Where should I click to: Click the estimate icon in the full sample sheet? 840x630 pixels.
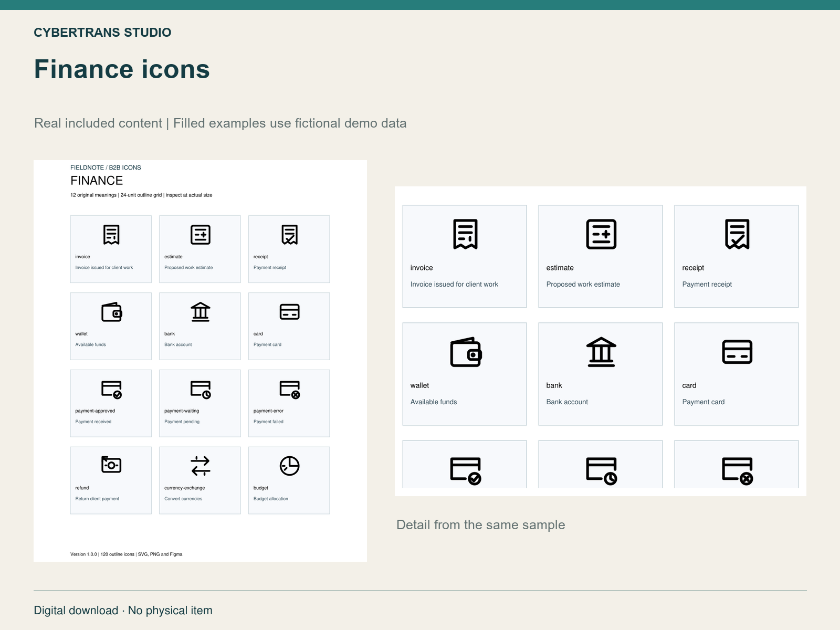(x=201, y=235)
